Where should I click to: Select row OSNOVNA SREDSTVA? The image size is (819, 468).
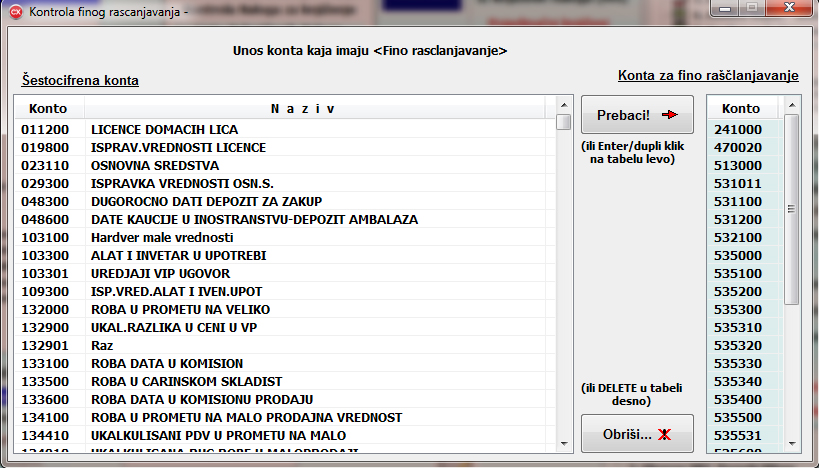285,166
